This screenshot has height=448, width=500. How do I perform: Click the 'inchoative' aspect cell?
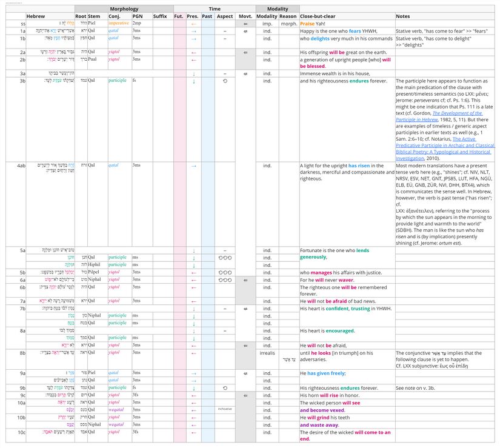pyautogui.click(x=225, y=409)
